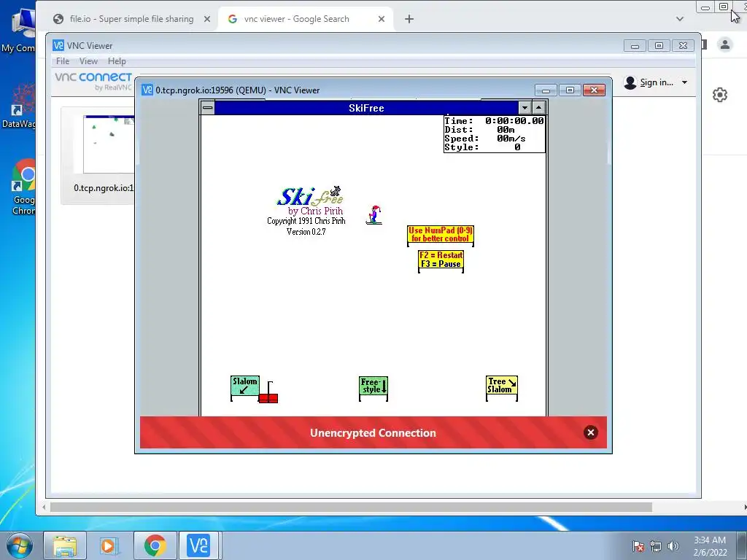This screenshot has width=747, height=560.
Task: Open Help menu in VNC Viewer
Action: [117, 61]
